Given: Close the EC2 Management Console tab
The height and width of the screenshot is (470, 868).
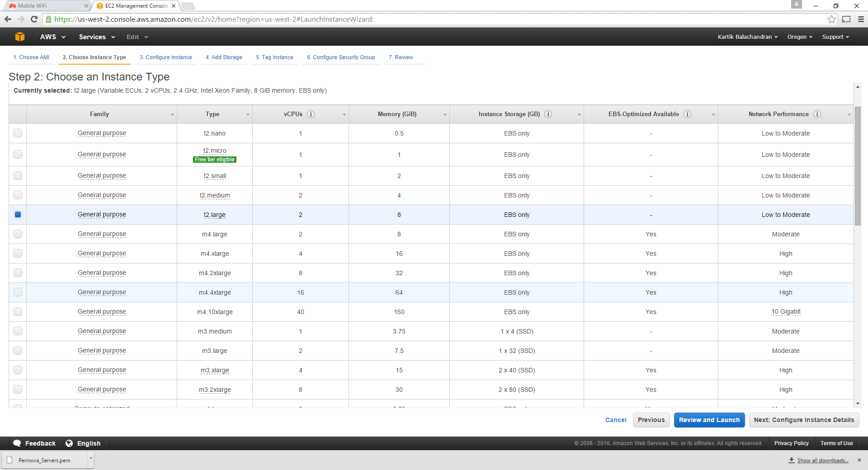Looking at the screenshot, I should (174, 6).
